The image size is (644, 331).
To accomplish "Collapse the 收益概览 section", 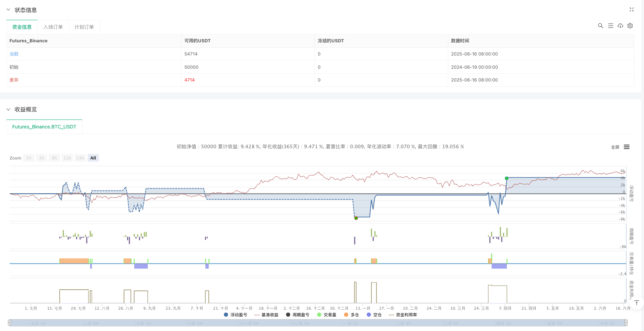I will pos(9,109).
